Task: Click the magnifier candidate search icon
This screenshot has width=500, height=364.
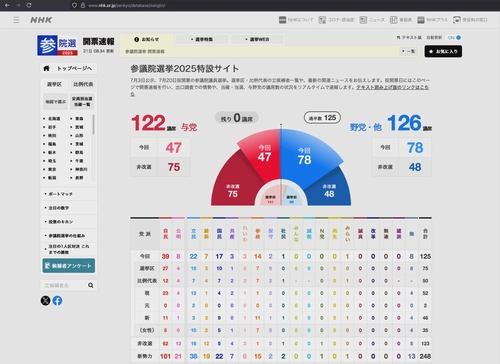Action: [91, 285]
